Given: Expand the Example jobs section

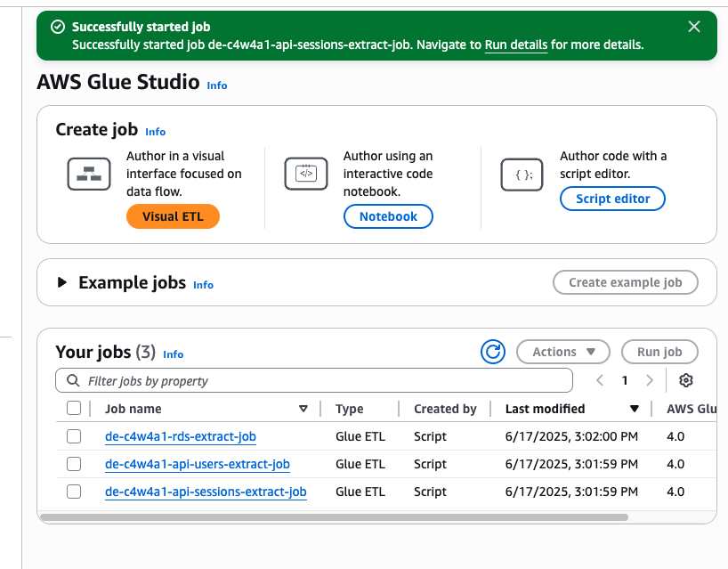Looking at the screenshot, I should coord(62,282).
